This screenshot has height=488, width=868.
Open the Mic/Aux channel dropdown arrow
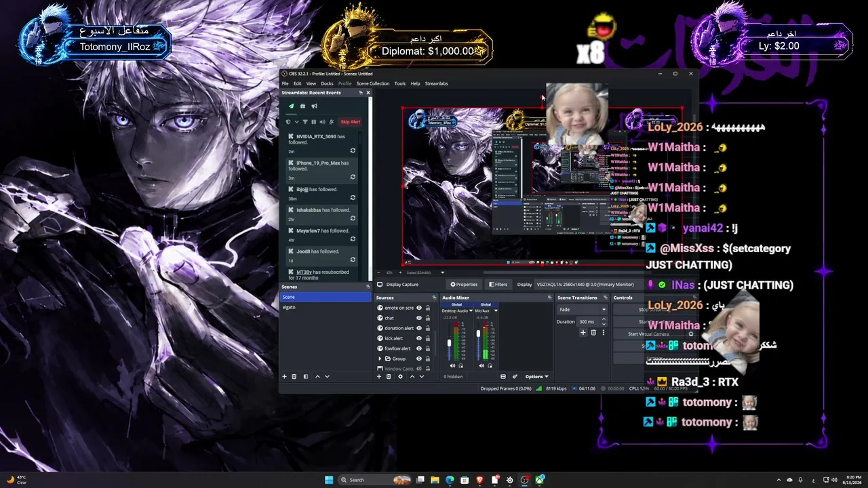point(496,310)
